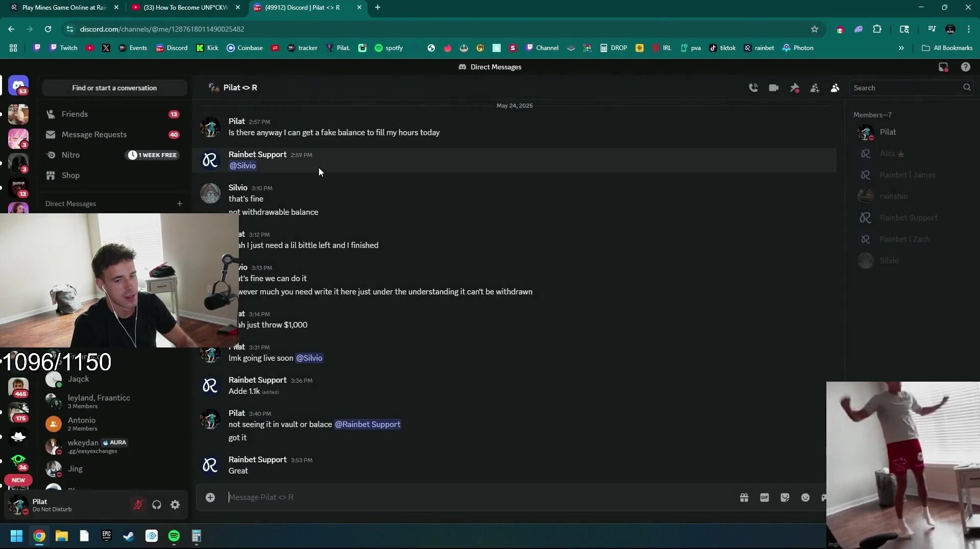Open leyland, Fraanticc group chat
This screenshot has height=549, width=980.
coord(113,402)
